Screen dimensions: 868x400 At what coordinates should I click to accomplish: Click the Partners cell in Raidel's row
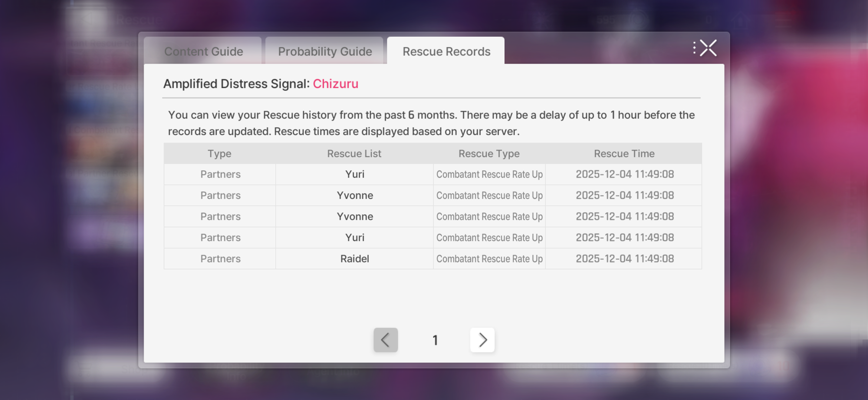[220, 259]
